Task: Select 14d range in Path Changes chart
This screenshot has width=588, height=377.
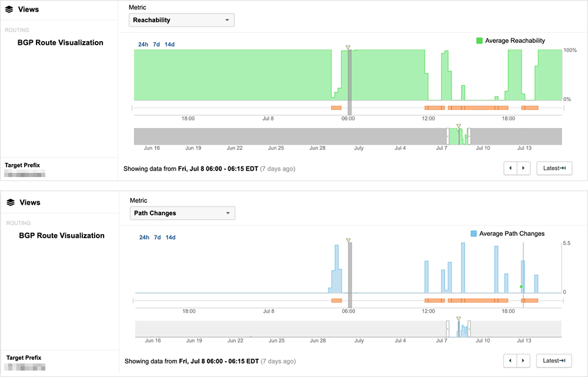Action: 171,238
